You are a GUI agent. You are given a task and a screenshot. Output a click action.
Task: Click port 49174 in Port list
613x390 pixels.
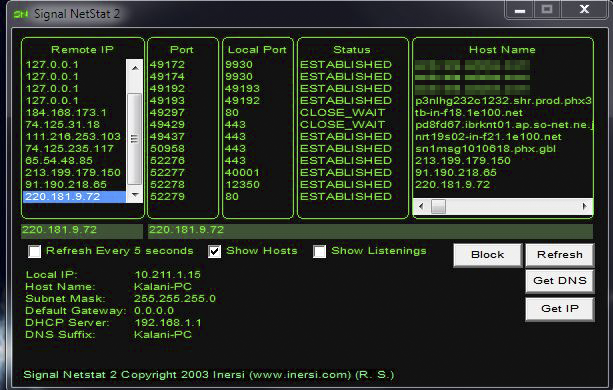pyautogui.click(x=167, y=77)
